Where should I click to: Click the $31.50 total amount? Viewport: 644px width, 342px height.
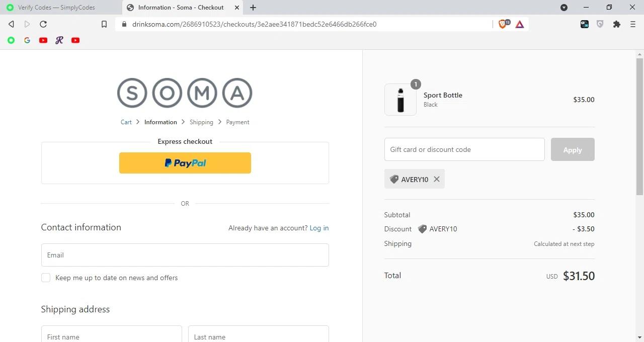pos(579,276)
